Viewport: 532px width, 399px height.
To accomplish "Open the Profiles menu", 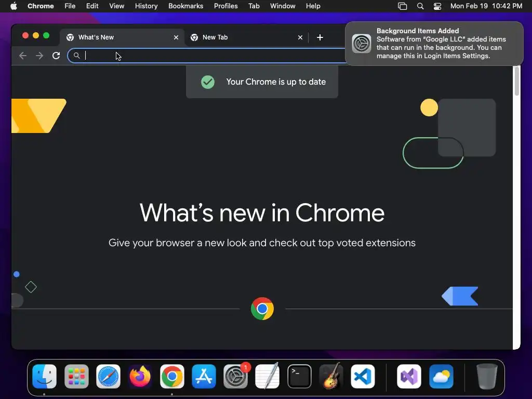I will coord(225,6).
